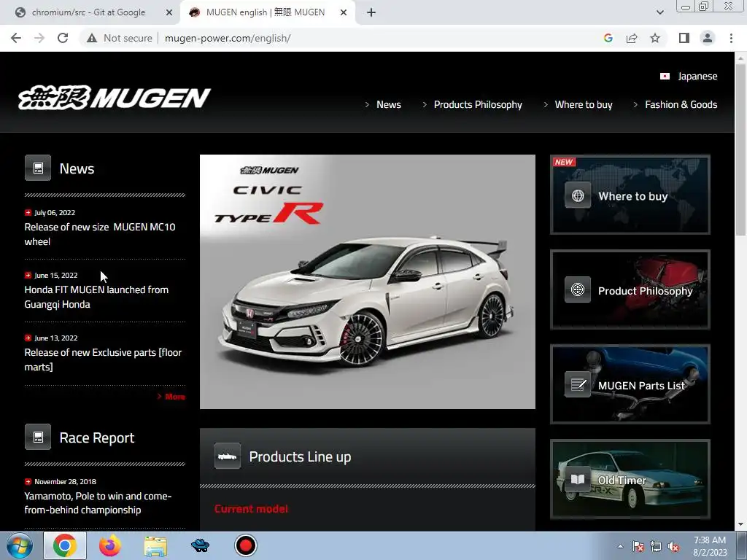The image size is (747, 560).
Task: Click the Action Center flag tray icon
Action: pyautogui.click(x=638, y=547)
